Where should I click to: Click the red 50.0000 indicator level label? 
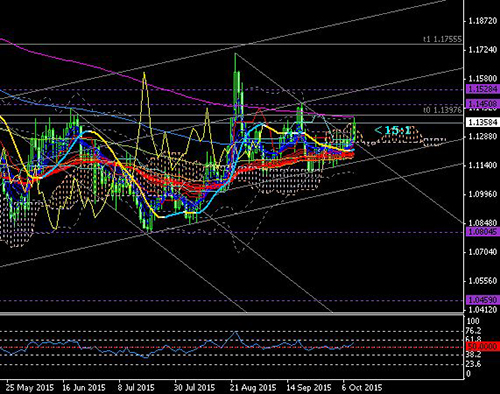[x=483, y=346]
